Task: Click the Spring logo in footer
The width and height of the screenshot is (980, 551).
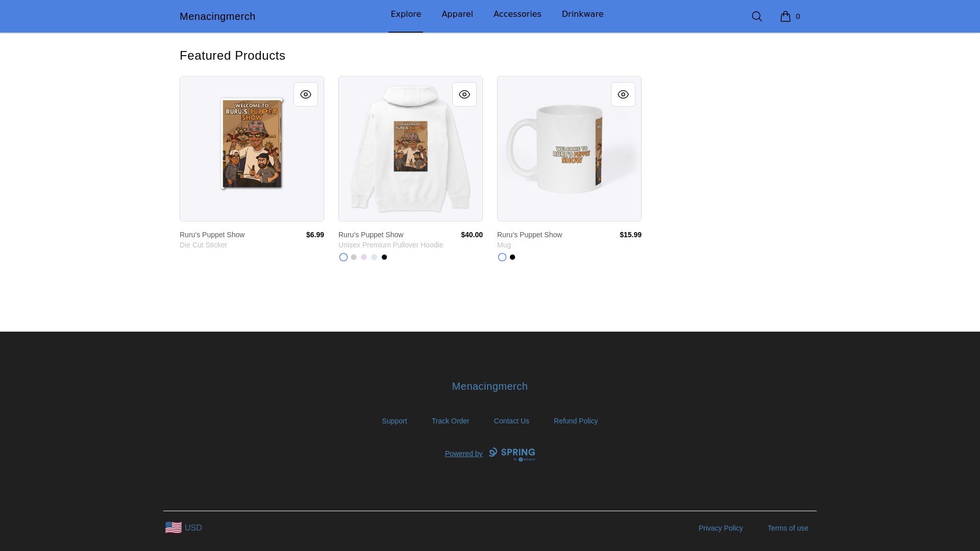Action: coord(512,454)
